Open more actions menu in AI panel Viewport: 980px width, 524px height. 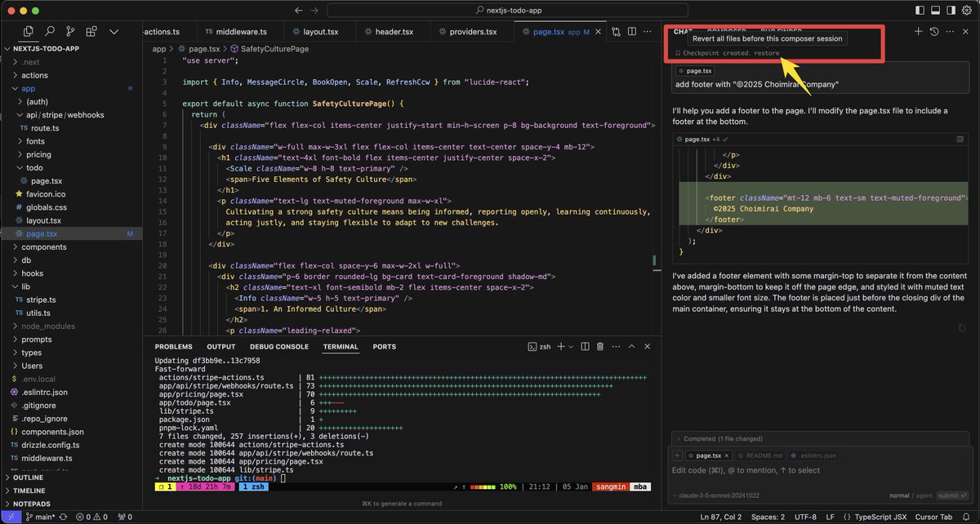(950, 31)
